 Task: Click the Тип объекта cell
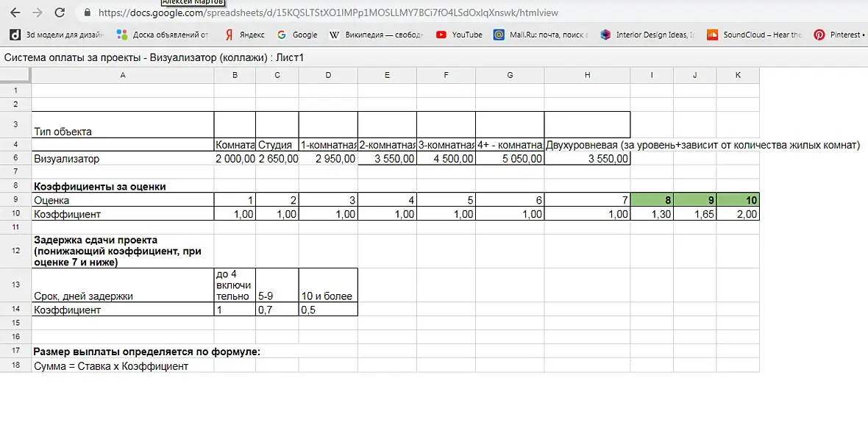pyautogui.click(x=122, y=124)
